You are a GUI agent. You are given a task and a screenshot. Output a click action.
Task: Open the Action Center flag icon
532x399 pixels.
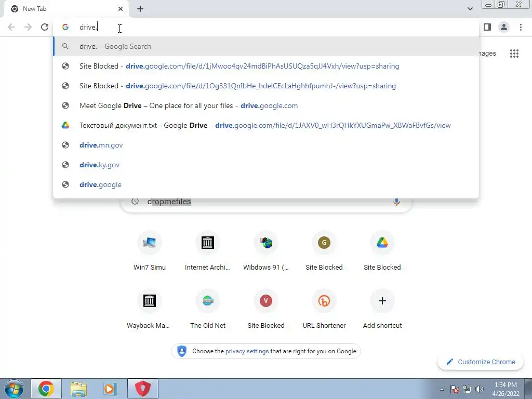click(x=455, y=389)
